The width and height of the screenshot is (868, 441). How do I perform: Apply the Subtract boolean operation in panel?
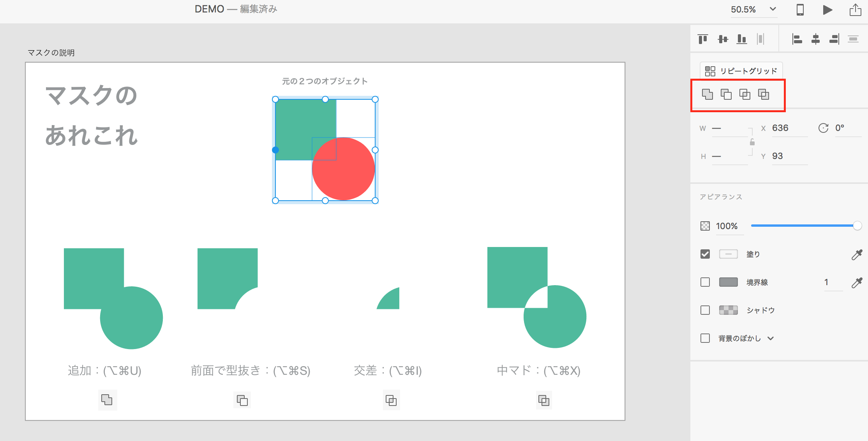pos(726,94)
